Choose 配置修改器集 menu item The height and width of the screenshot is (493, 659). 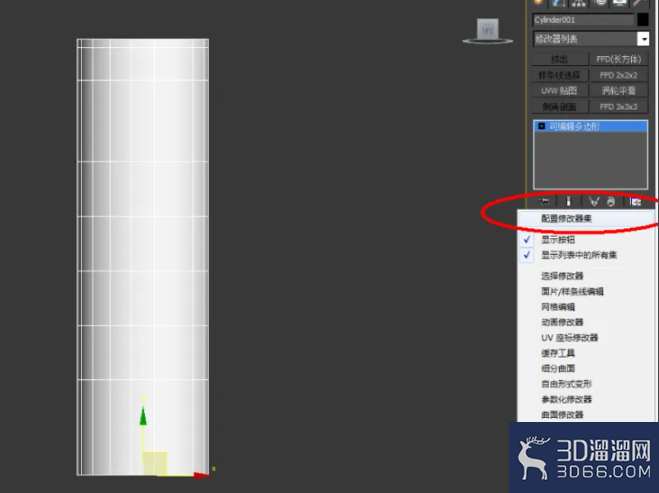click(585, 218)
